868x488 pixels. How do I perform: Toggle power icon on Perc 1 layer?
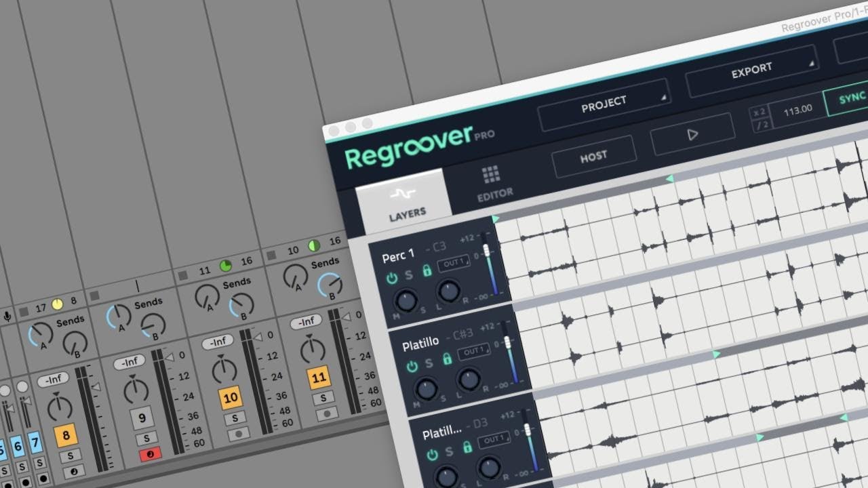[391, 278]
